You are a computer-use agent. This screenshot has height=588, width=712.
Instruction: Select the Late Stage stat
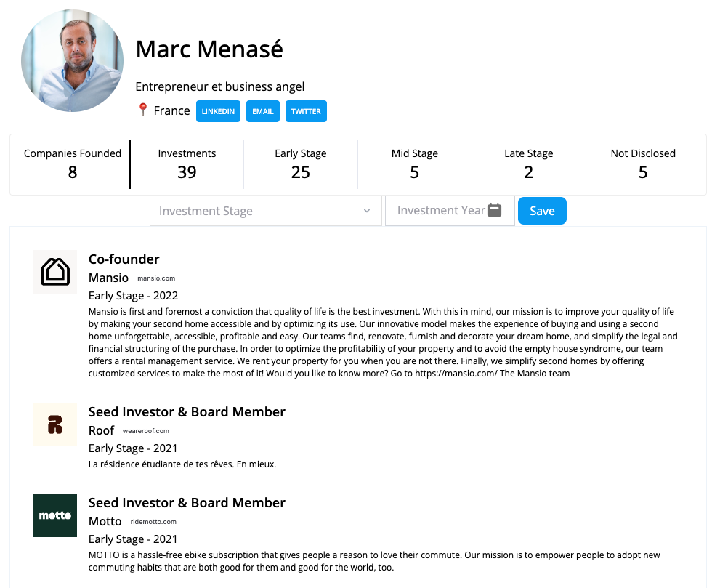(529, 164)
